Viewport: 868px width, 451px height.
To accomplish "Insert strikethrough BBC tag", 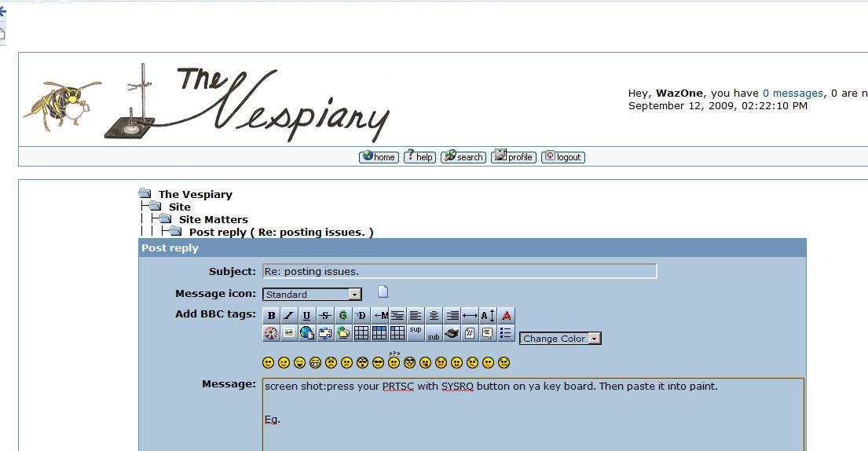I will (324, 316).
